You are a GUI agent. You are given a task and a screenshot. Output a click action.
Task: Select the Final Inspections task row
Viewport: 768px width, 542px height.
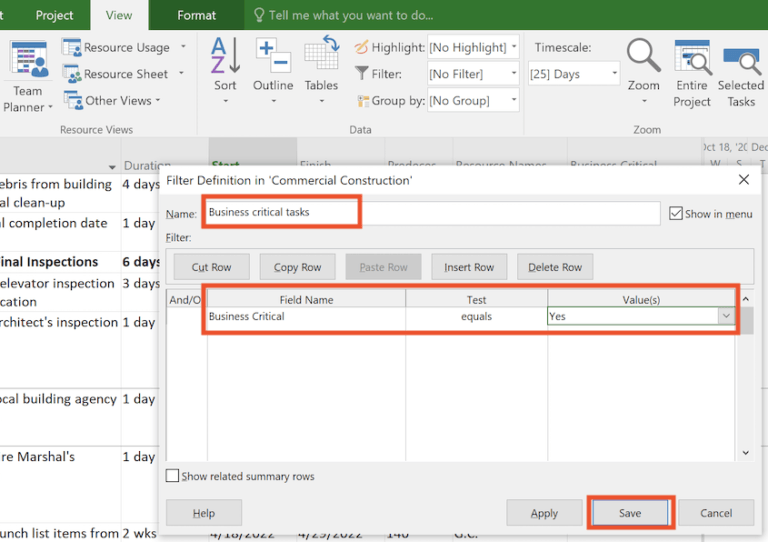[49, 261]
